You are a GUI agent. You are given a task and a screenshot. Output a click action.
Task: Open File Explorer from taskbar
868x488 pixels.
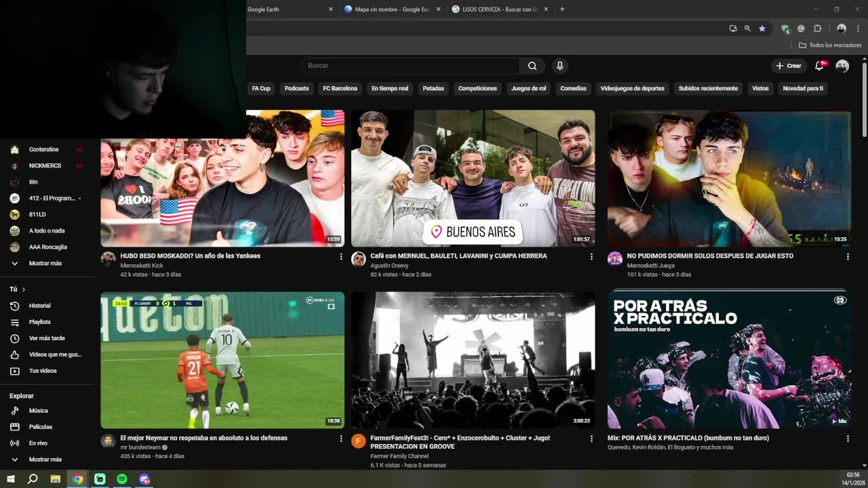tap(56, 479)
